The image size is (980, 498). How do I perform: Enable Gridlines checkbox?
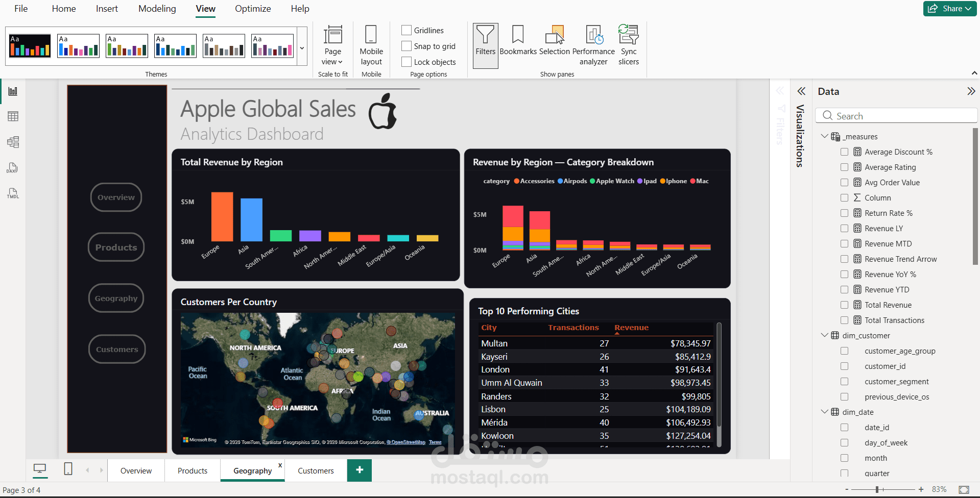coord(407,30)
